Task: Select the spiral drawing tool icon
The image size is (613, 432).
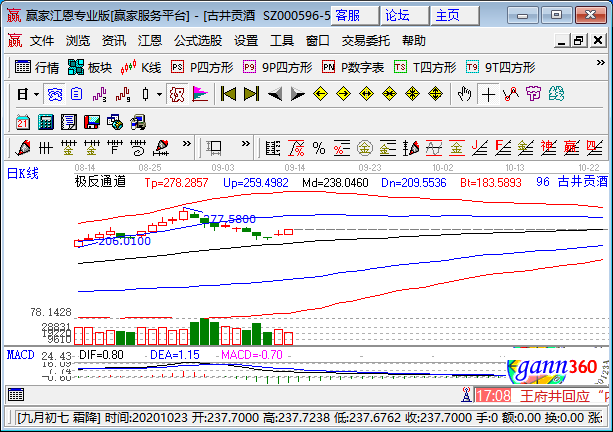Action: pos(138,148)
